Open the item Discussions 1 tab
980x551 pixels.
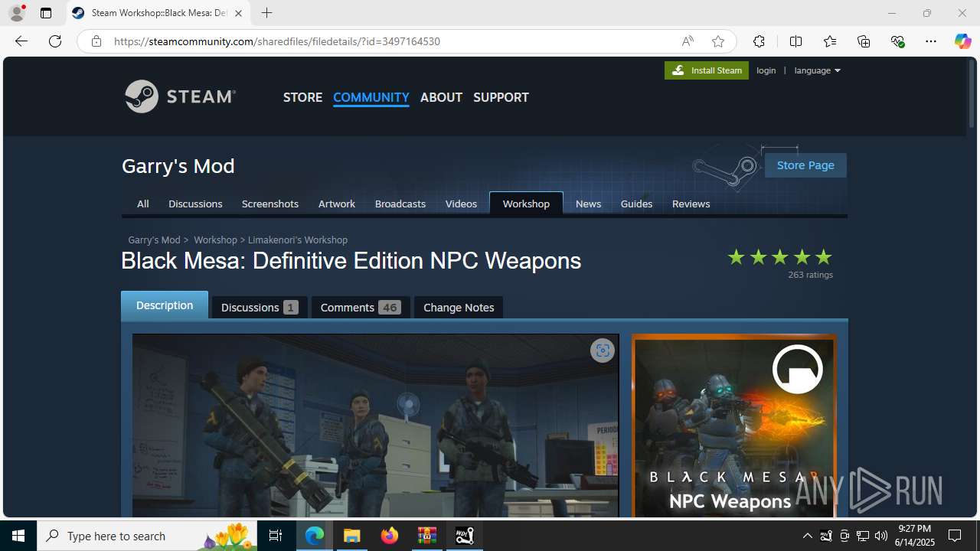point(260,307)
